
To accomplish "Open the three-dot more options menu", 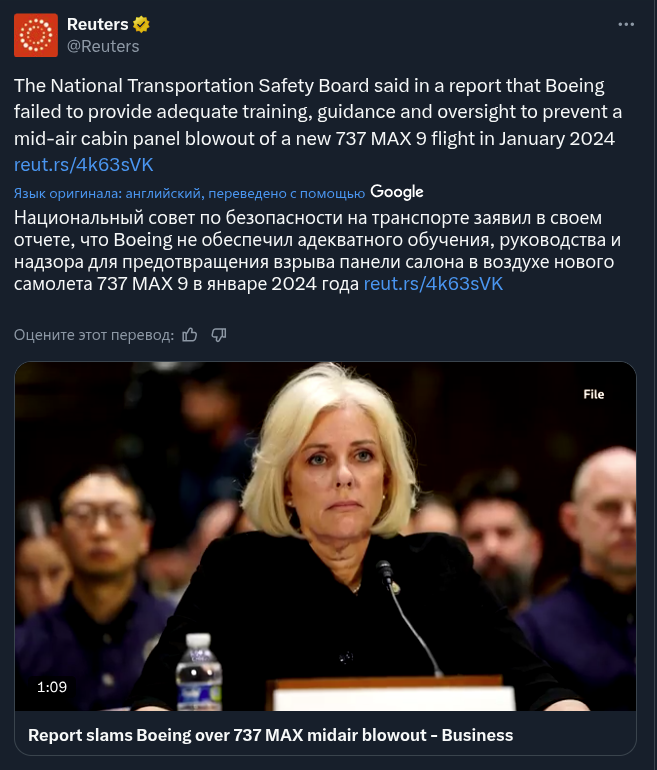I will coord(626,24).
